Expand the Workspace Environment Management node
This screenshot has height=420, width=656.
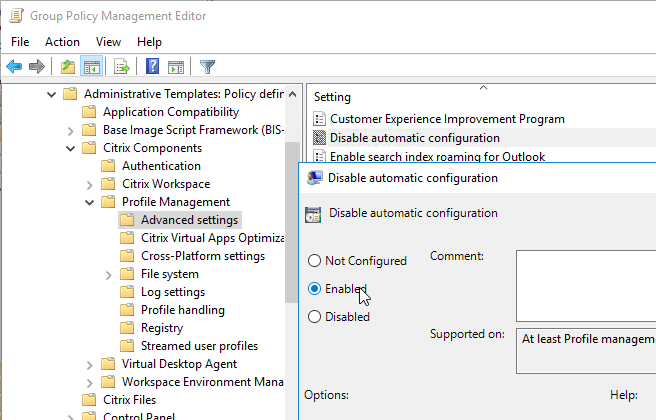(x=89, y=382)
